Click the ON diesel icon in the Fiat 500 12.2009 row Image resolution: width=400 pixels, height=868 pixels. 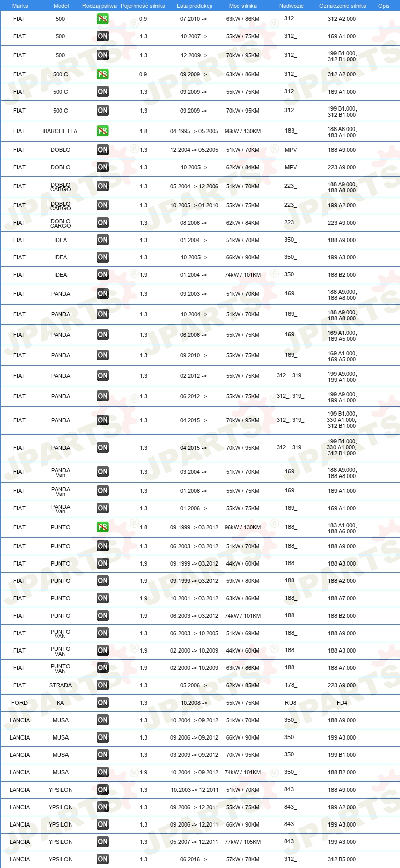tap(103, 55)
